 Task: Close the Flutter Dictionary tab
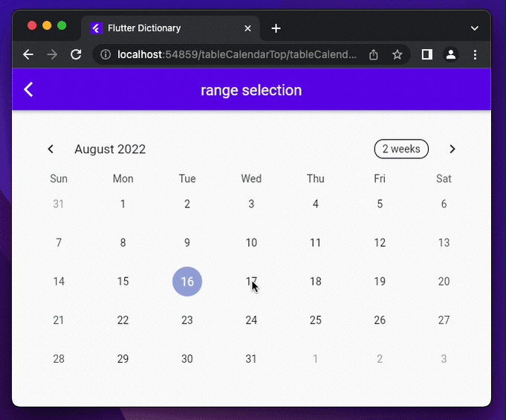[248, 28]
